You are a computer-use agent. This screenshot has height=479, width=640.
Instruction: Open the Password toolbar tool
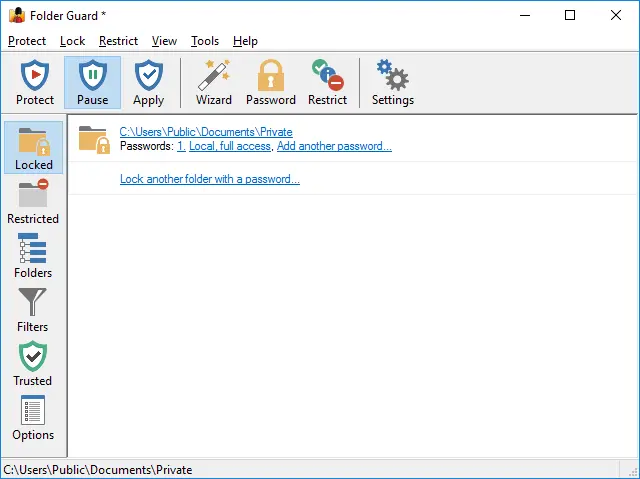tap(270, 82)
